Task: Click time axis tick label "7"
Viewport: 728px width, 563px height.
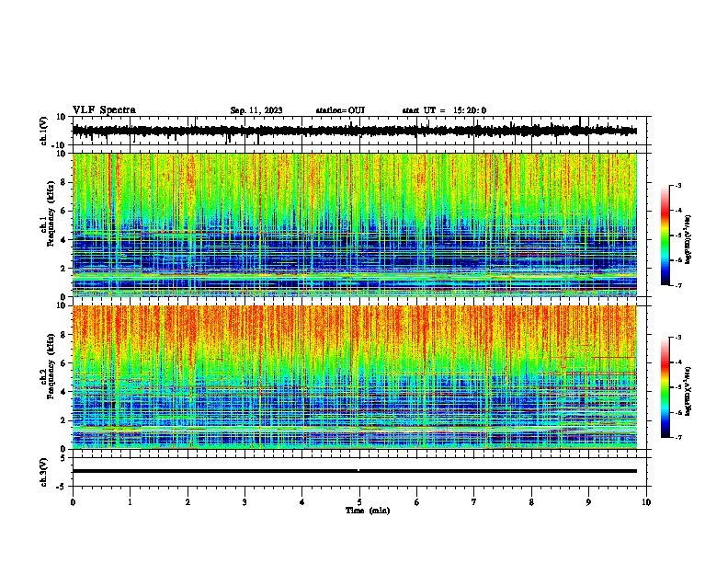Action: pyautogui.click(x=474, y=502)
